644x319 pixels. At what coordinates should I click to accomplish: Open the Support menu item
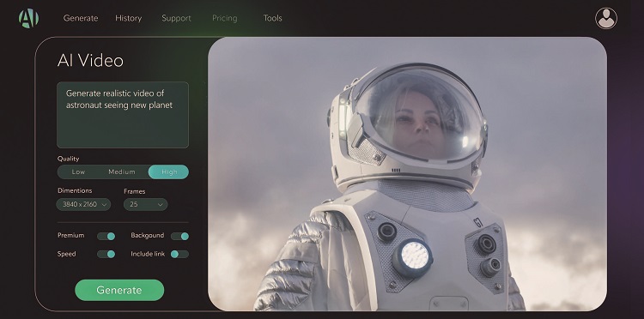coord(176,18)
